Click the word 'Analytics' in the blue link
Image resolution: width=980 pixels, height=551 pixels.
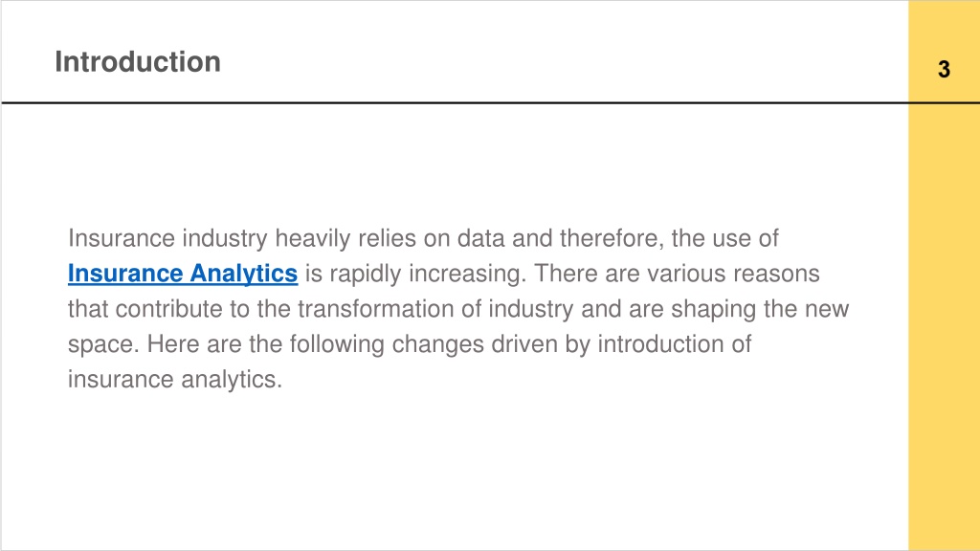pyautogui.click(x=244, y=274)
